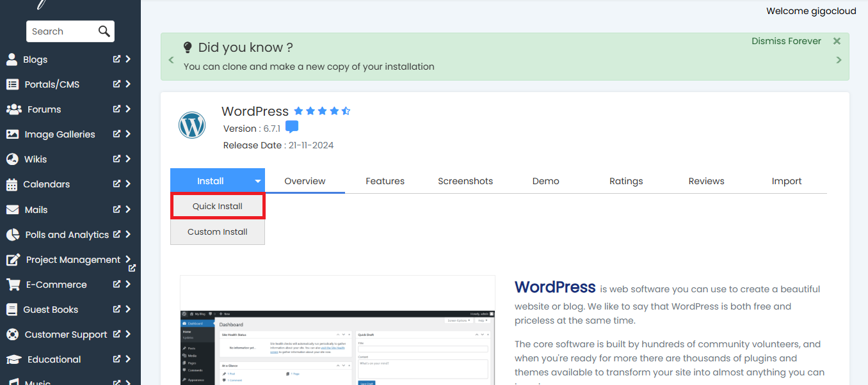Open Blogs in new window icon
Image resolution: width=868 pixels, height=385 pixels.
click(117, 59)
